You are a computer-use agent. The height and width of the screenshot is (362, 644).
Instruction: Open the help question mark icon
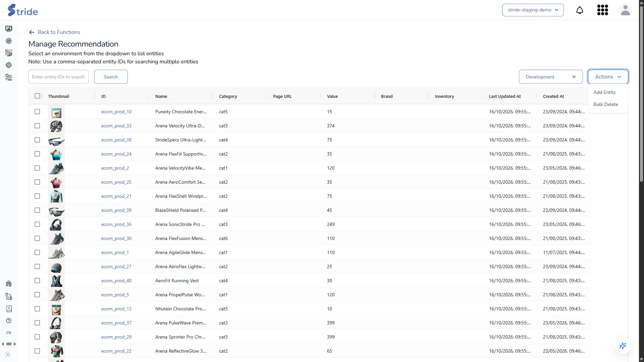tap(9, 321)
